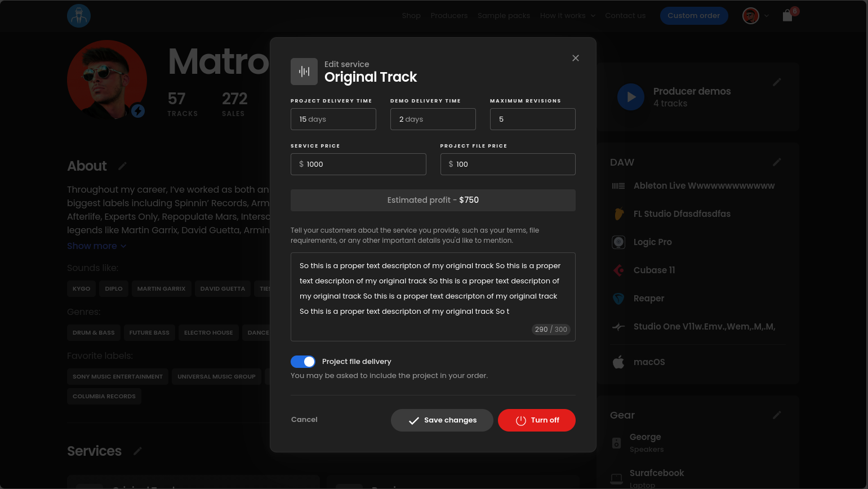Screen dimensions: 868x489
Task: Toggle the Project file delivery switch
Action: [x=303, y=362]
